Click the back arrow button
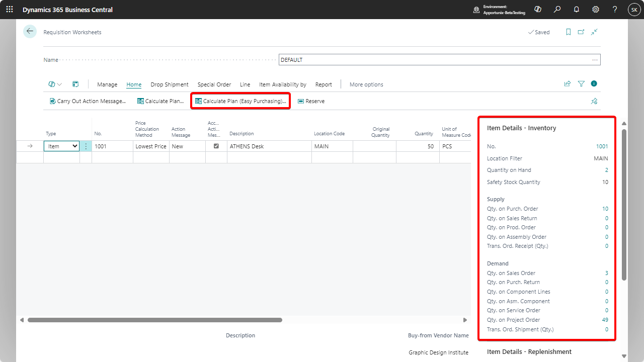This screenshot has height=362, width=644. [x=30, y=31]
